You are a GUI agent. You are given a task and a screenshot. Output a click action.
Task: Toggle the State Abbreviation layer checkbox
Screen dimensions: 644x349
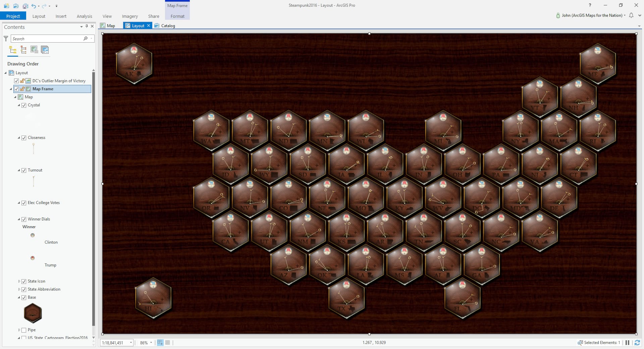coord(24,289)
